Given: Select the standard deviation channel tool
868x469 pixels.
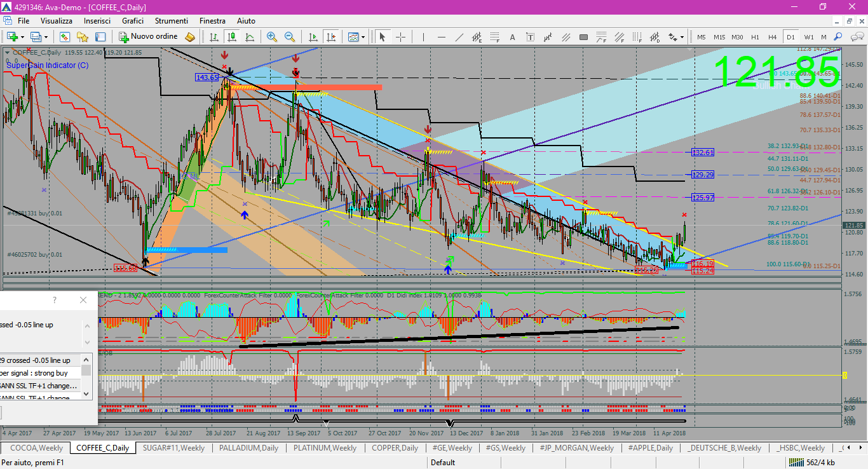Looking at the screenshot, I should 654,37.
